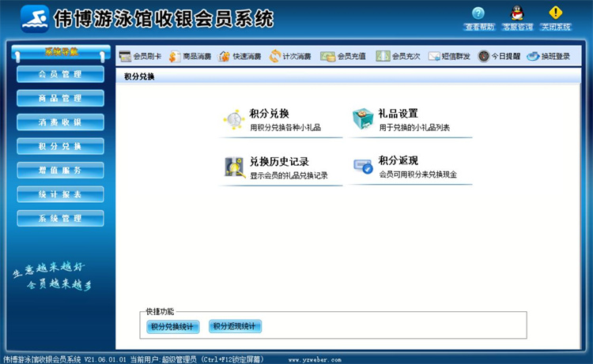Click the swimmer app logo icon
The height and width of the screenshot is (364, 593).
[x=35, y=19]
